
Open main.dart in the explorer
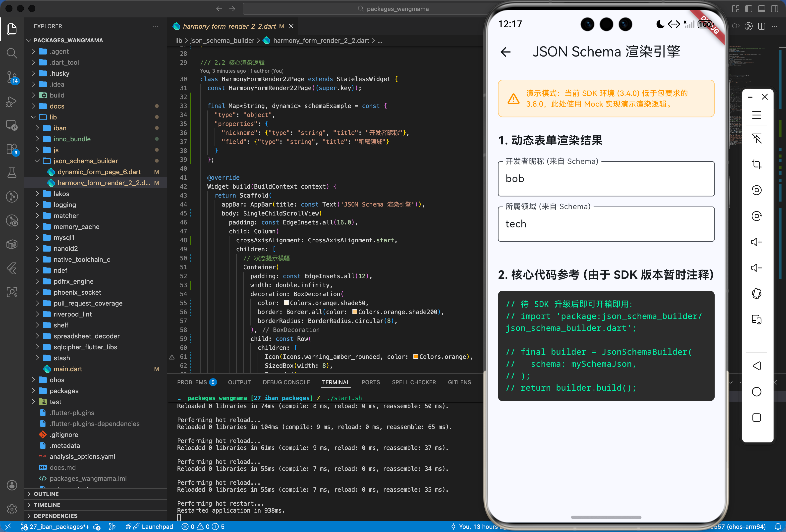(68, 369)
